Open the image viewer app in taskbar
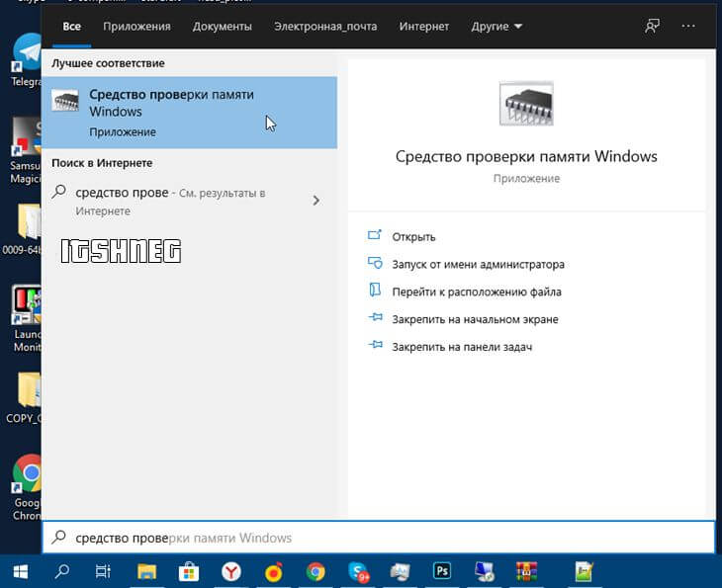722x588 pixels. pos(400,572)
